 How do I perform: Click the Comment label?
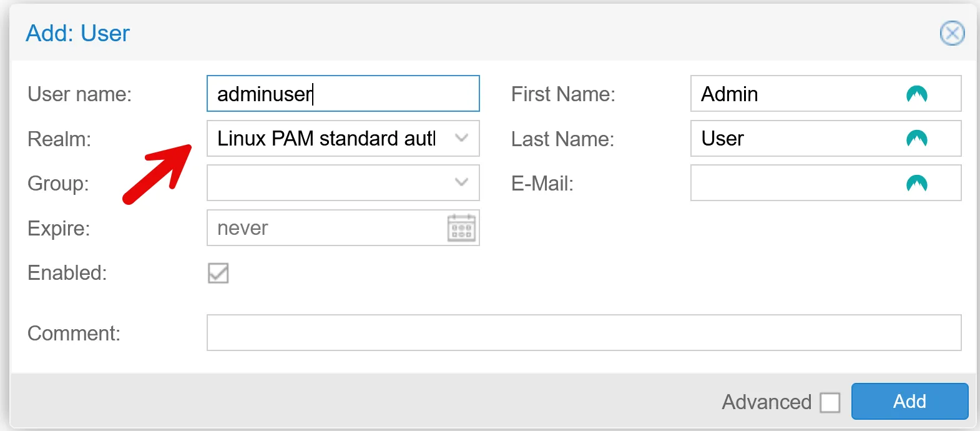coord(74,334)
